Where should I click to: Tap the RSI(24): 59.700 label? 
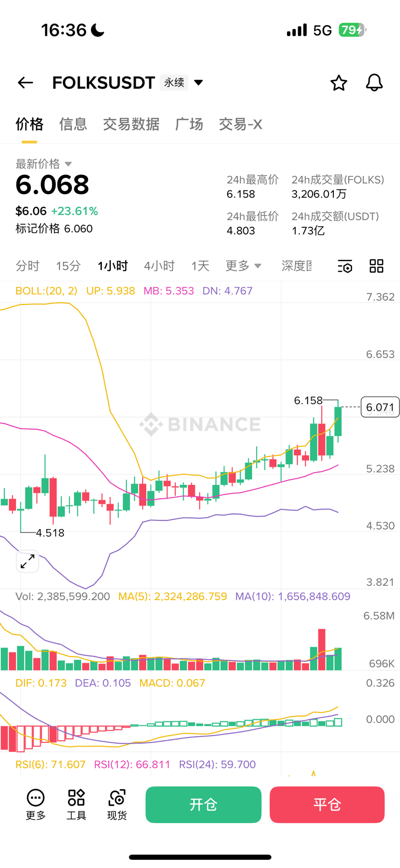(x=217, y=764)
